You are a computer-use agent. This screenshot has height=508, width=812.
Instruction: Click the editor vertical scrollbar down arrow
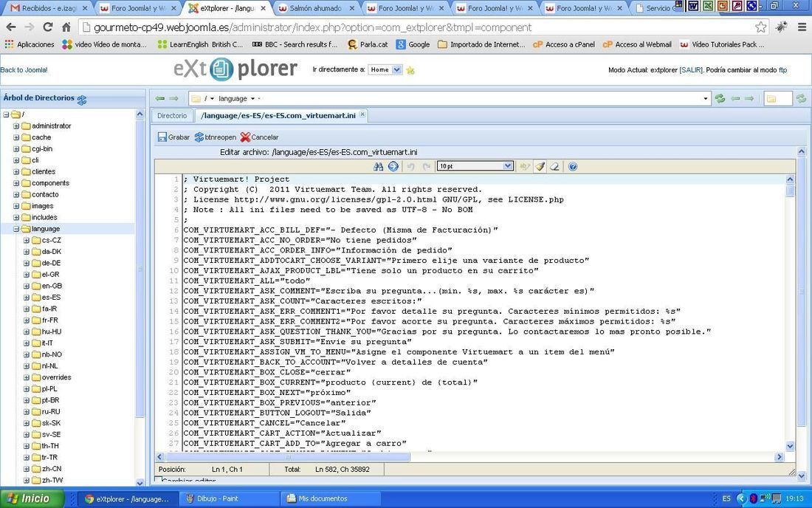[790, 446]
